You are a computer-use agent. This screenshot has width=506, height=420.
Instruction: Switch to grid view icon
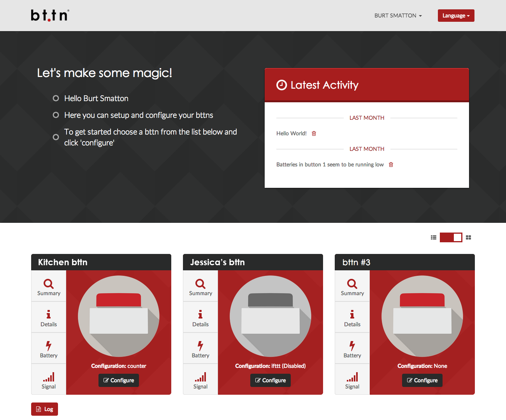pos(468,237)
